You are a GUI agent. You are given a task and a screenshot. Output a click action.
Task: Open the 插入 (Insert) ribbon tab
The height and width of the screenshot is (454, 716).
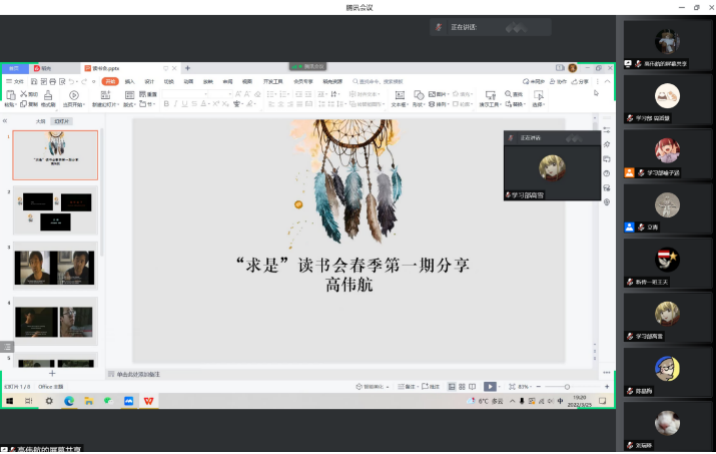tap(129, 81)
